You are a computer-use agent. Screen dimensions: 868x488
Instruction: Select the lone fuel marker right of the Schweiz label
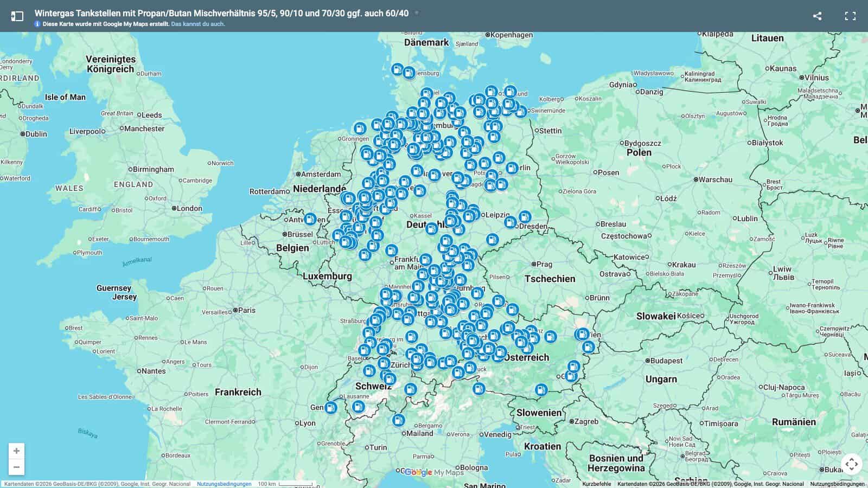tap(410, 389)
